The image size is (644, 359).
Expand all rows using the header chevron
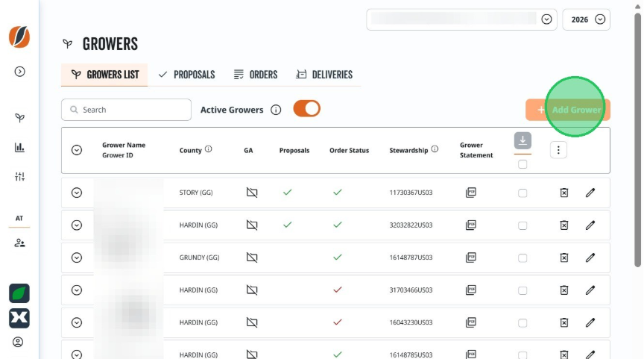tap(76, 150)
